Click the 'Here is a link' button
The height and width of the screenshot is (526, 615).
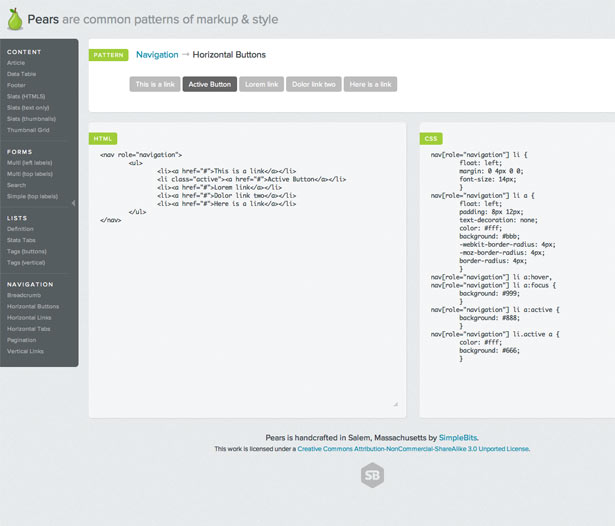[371, 84]
